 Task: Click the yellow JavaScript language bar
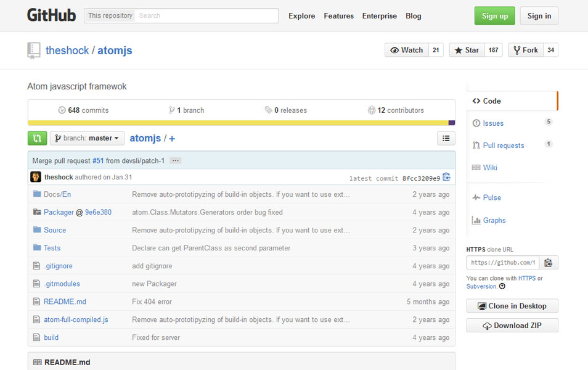(x=238, y=123)
